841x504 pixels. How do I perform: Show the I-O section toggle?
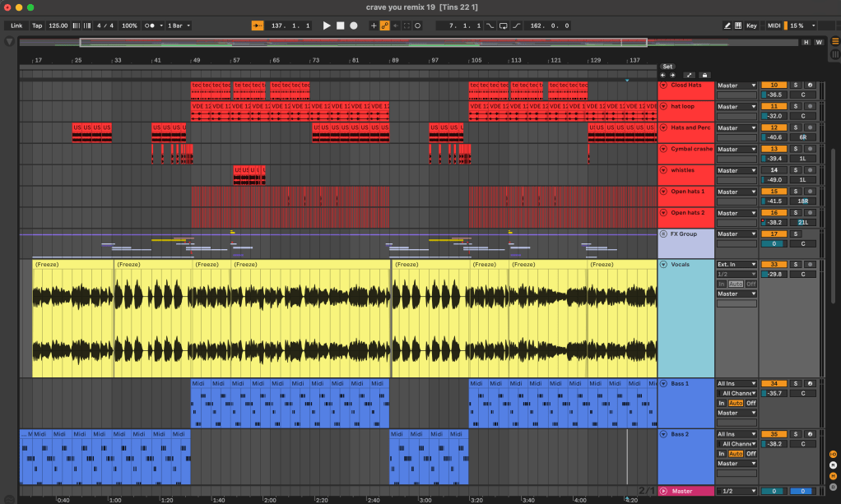coord(833,455)
